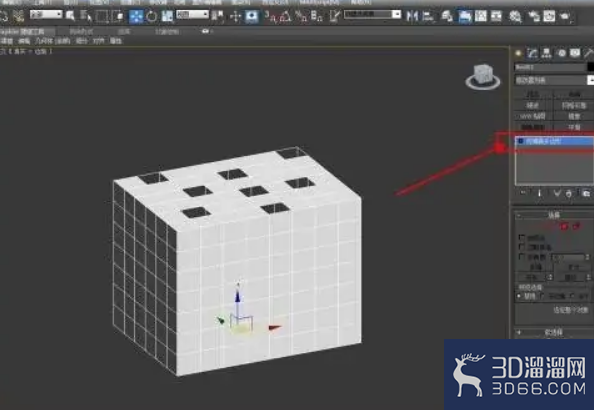Click the Mirror tool icon
Viewport: 594px width, 410px height.
coord(412,16)
